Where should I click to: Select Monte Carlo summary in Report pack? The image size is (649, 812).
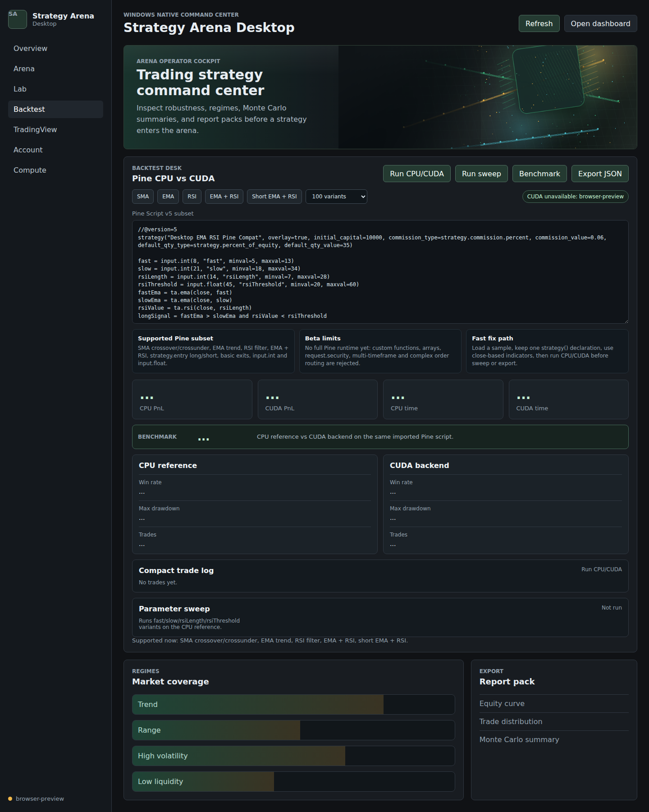click(x=554, y=739)
